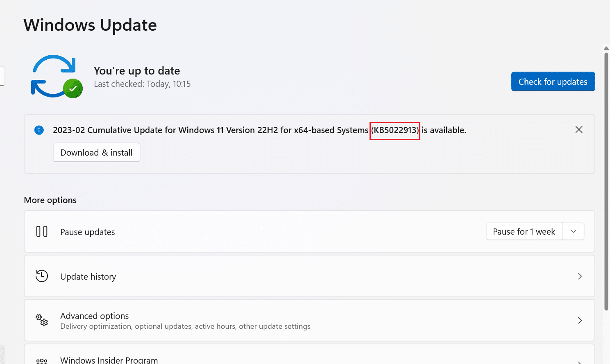The image size is (610, 364).
Task: Open Windows Insider Program
Action: point(309,354)
